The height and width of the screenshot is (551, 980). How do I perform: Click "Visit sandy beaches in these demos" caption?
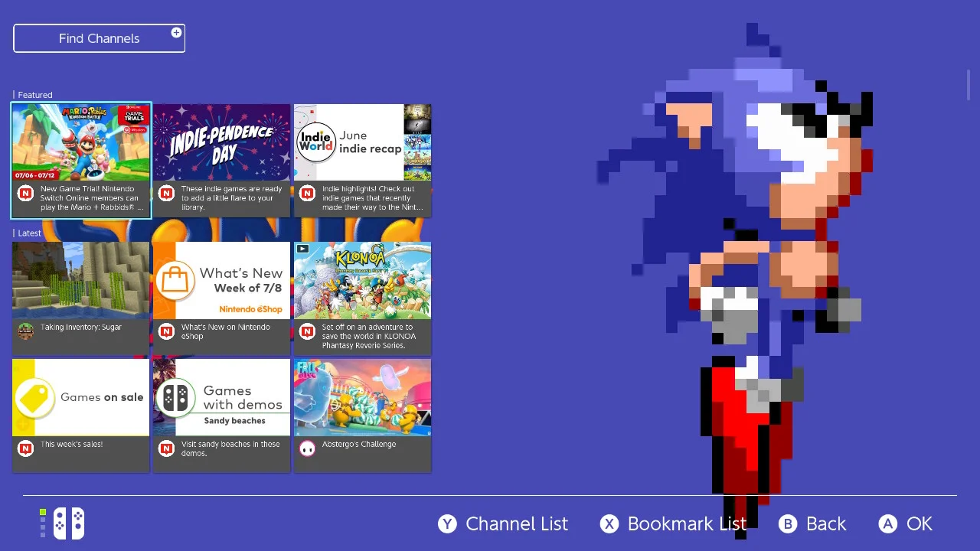point(230,448)
